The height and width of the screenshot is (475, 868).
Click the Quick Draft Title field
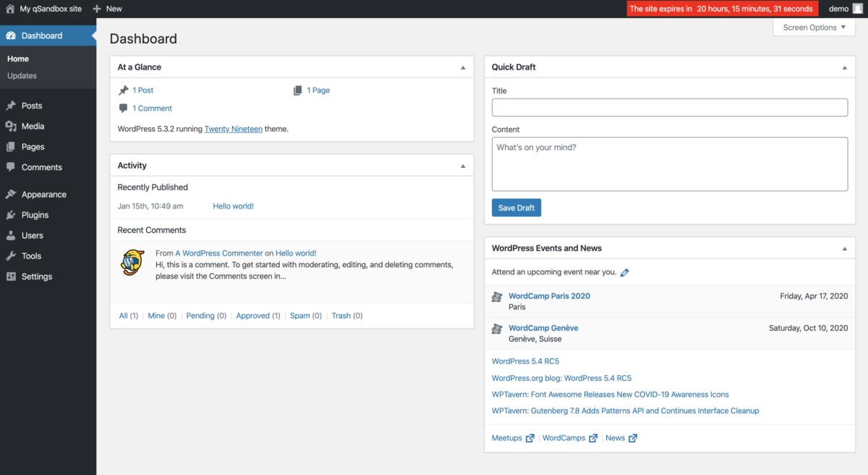coord(670,108)
